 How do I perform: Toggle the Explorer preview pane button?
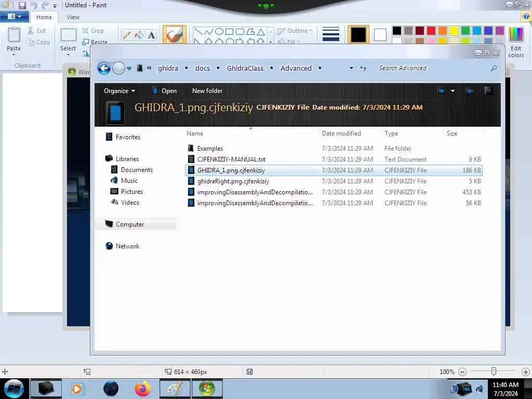pos(470,91)
